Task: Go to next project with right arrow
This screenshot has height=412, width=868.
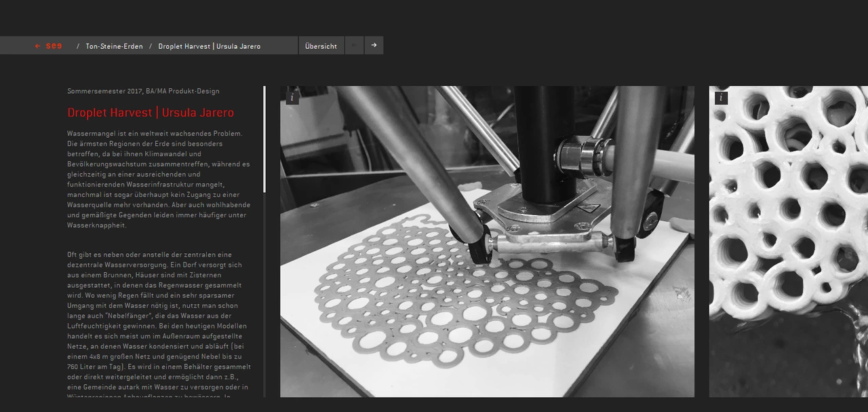Action: coord(374,45)
